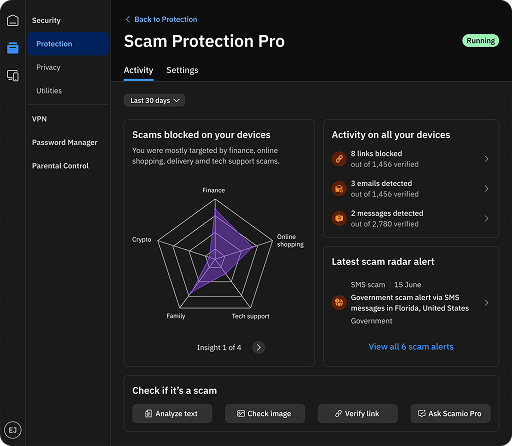Image resolution: width=512 pixels, height=446 pixels.
Task: Click the Finance label on radar chart
Action: tap(214, 190)
